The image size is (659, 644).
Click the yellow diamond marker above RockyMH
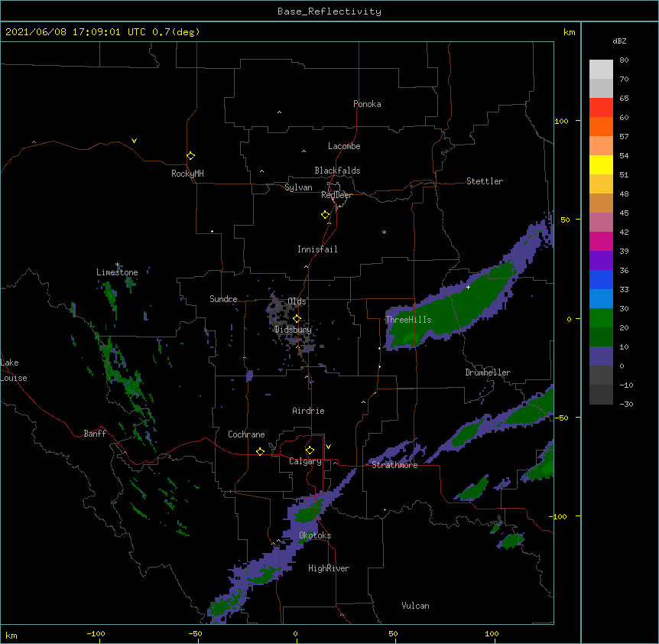point(190,156)
